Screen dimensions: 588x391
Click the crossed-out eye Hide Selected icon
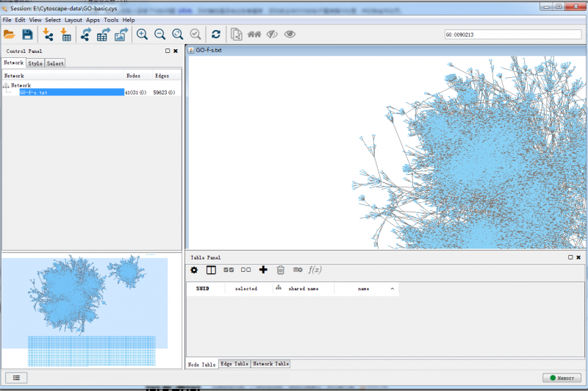273,35
